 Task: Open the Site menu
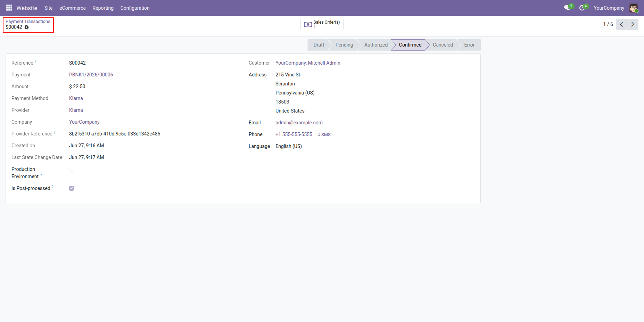[48, 8]
